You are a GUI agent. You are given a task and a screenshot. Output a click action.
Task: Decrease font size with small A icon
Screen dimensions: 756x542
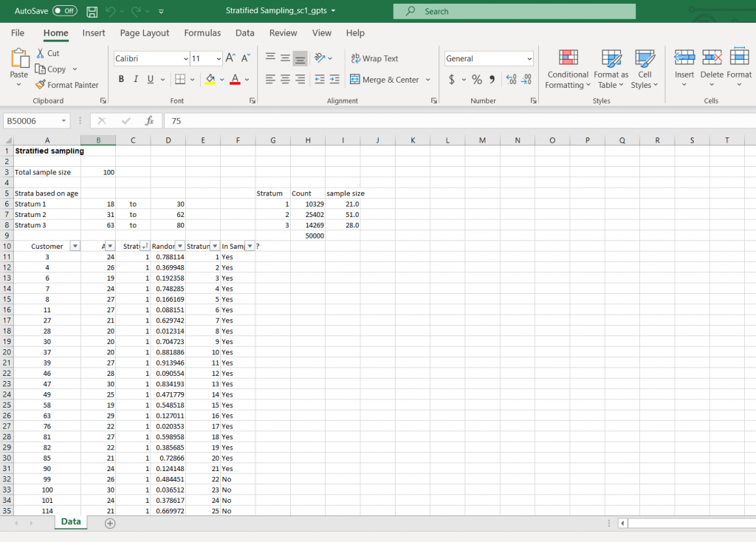click(x=246, y=58)
